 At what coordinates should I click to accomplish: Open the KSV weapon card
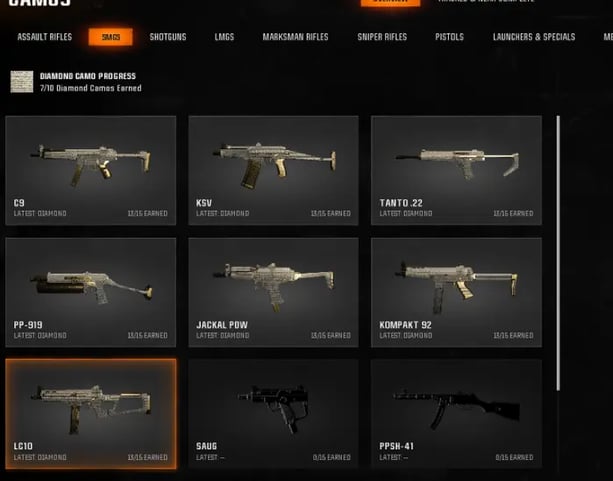[x=273, y=171]
